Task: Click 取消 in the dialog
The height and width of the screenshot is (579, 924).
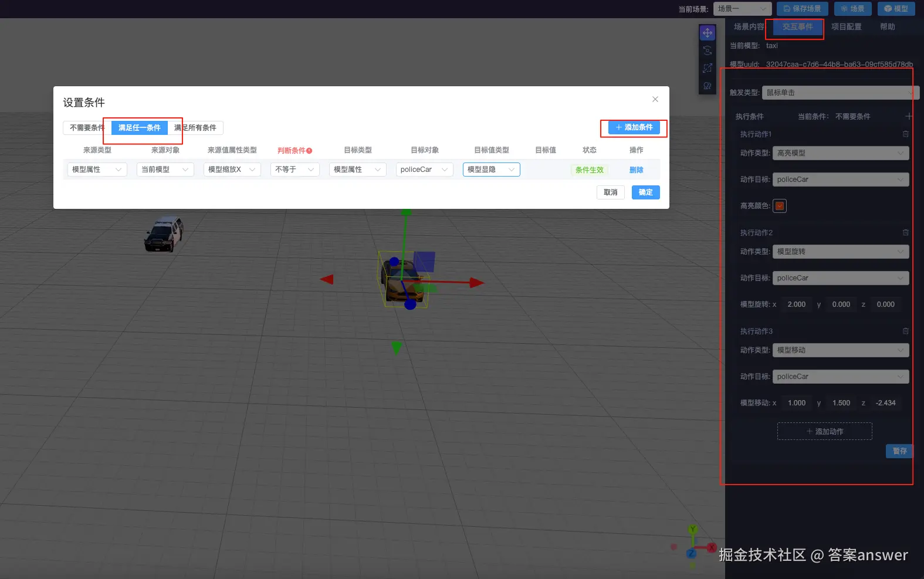Action: point(611,192)
